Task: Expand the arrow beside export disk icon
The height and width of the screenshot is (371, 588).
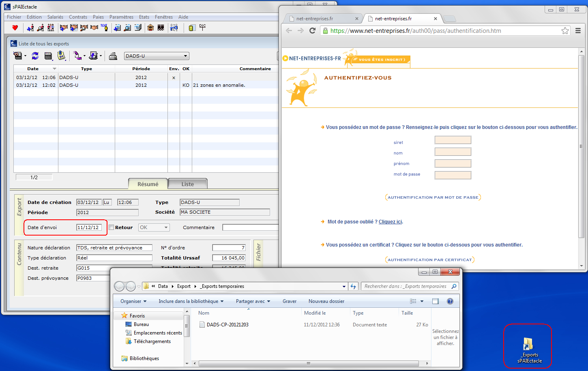Action: click(x=101, y=56)
